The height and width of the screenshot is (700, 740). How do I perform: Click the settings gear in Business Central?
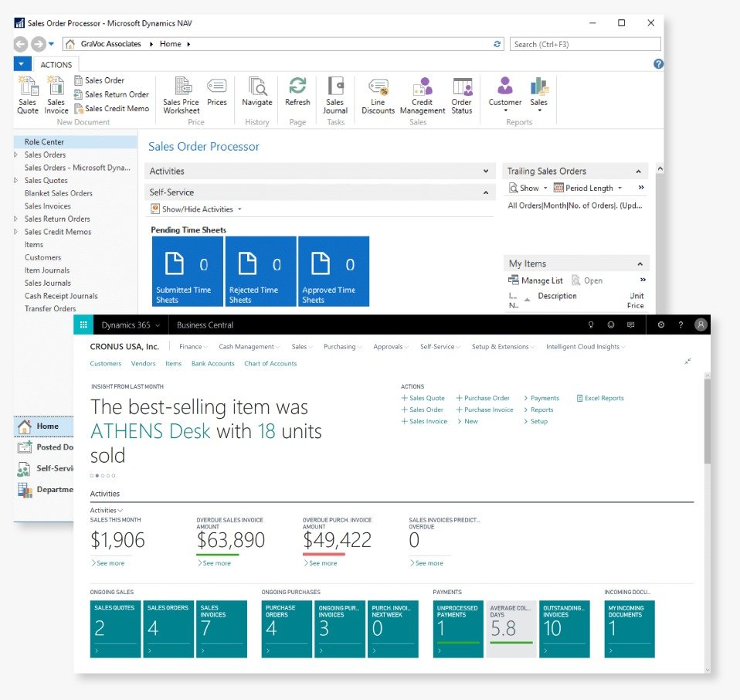point(660,325)
